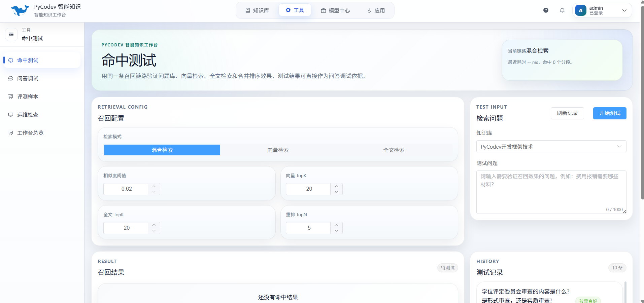
Task: Increase the 全文 TopK value
Action: click(x=154, y=225)
